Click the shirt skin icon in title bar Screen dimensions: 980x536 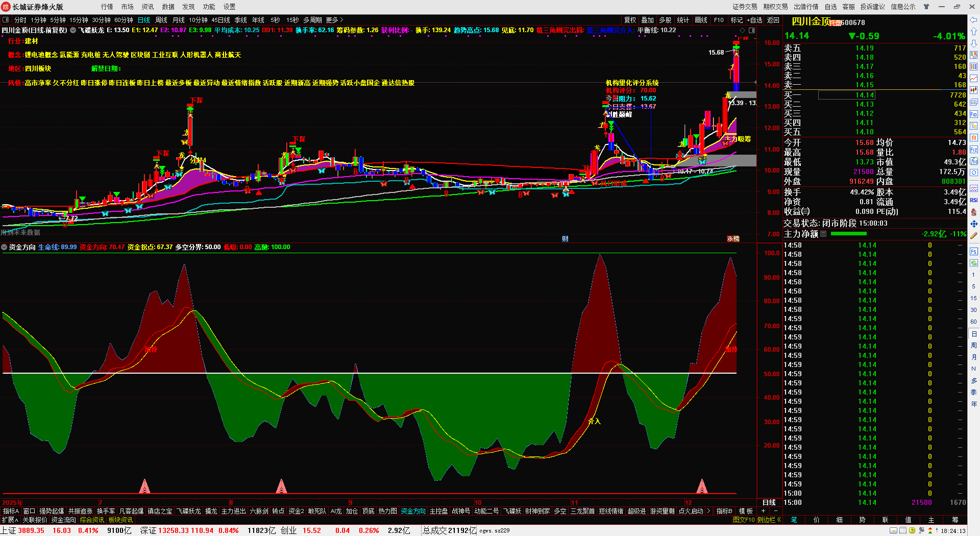click(x=926, y=7)
